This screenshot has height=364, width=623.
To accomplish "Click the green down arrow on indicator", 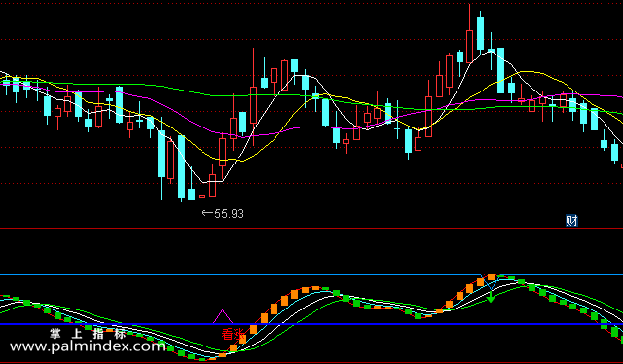I will pyautogui.click(x=491, y=297).
